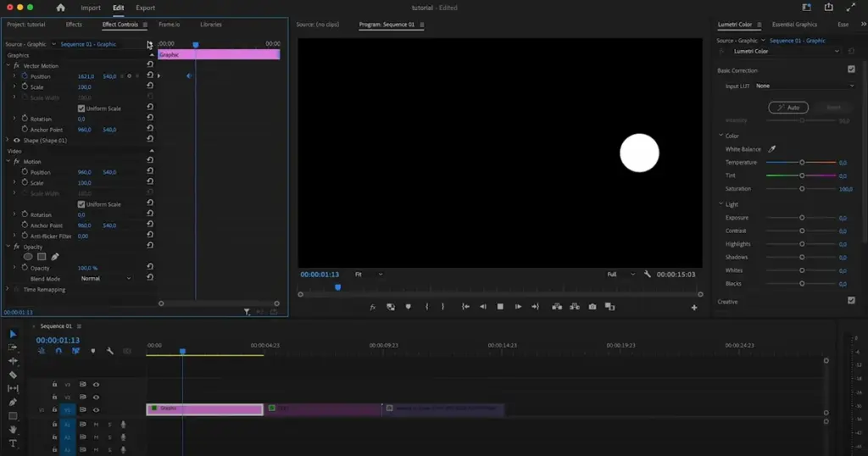This screenshot has width=868, height=456.
Task: Open the Input LUT None dropdown
Action: tap(805, 86)
